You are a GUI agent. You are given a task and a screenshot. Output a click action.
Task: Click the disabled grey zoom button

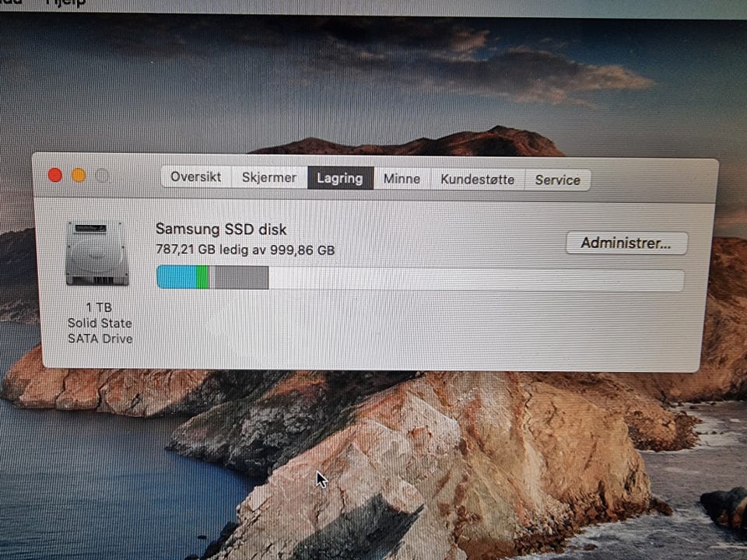point(102,176)
